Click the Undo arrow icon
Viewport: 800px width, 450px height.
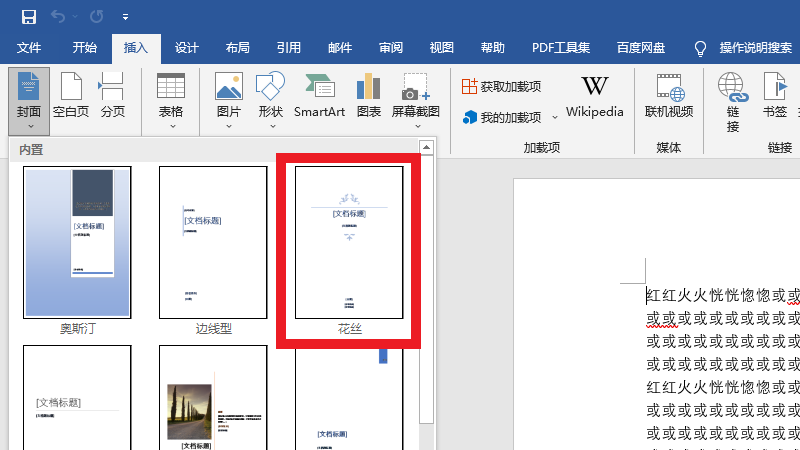tap(58, 17)
